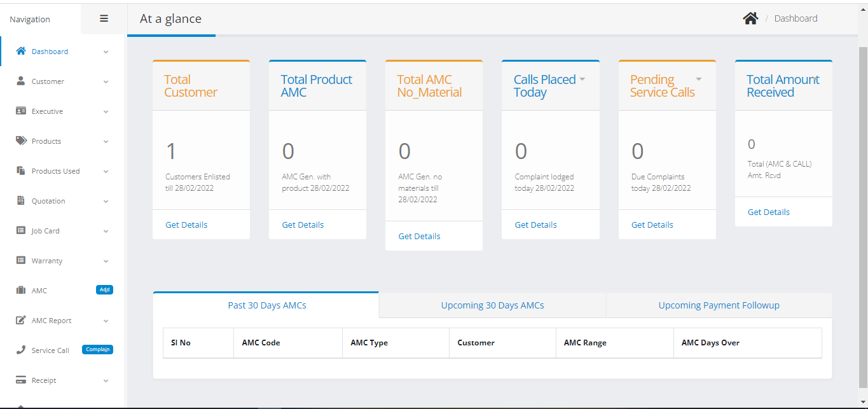Click the home icon in the breadcrumb

pyautogui.click(x=750, y=18)
